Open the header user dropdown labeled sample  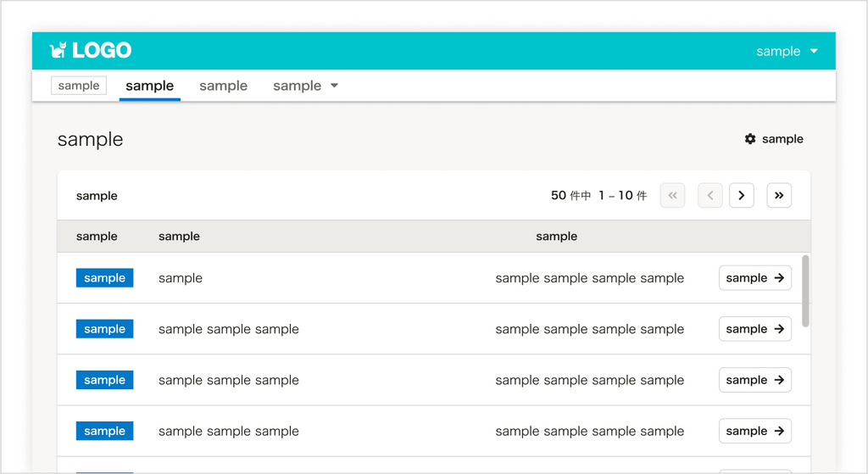787,52
